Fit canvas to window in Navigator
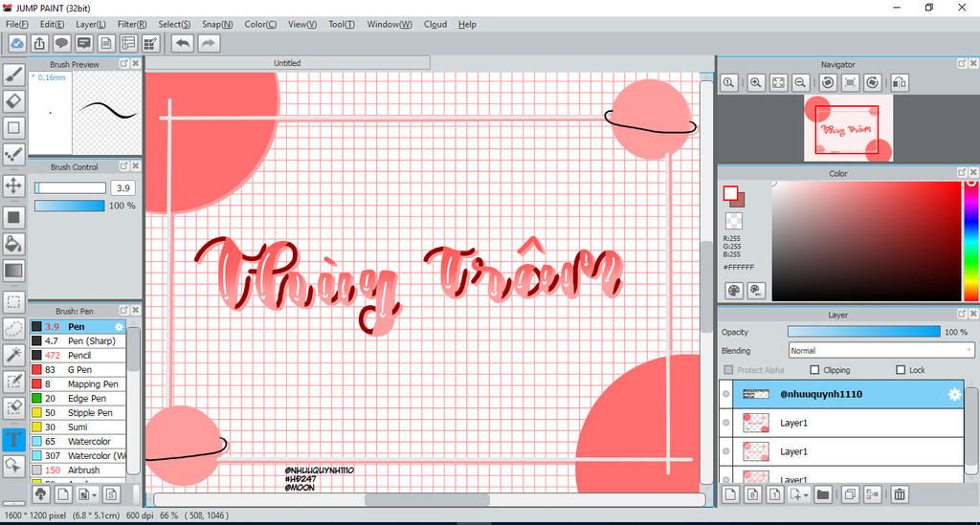The width and height of the screenshot is (980, 525). pyautogui.click(x=778, y=82)
